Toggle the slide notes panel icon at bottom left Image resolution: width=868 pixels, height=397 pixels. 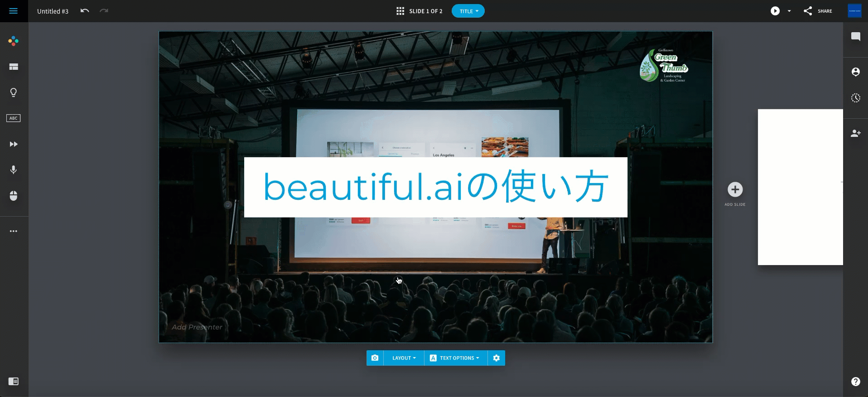(x=14, y=382)
